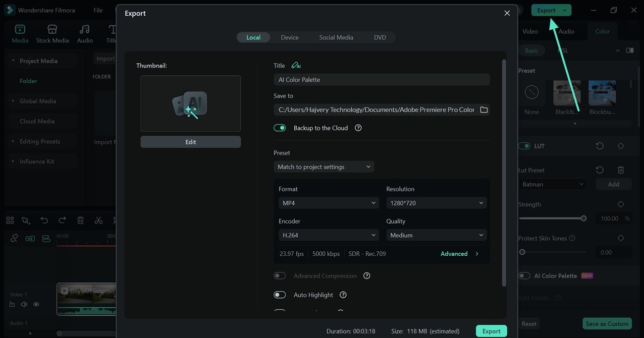Turn off the LUT toggle
This screenshot has height=338, width=644.
tap(524, 146)
